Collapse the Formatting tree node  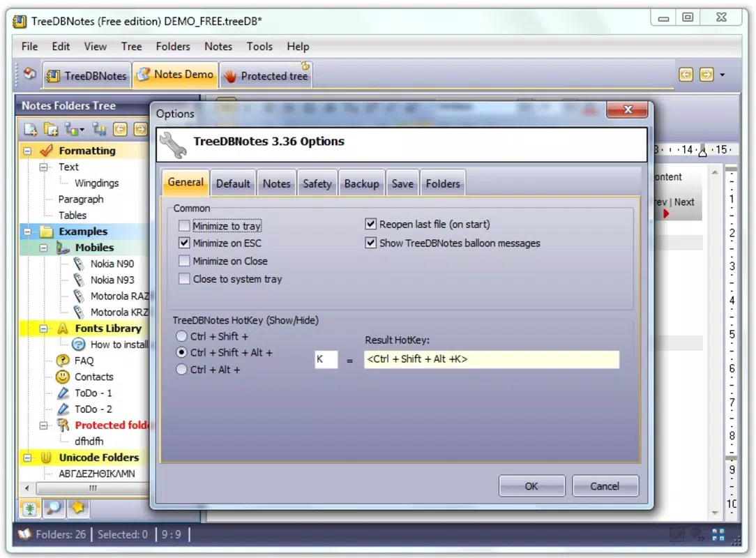click(x=27, y=151)
